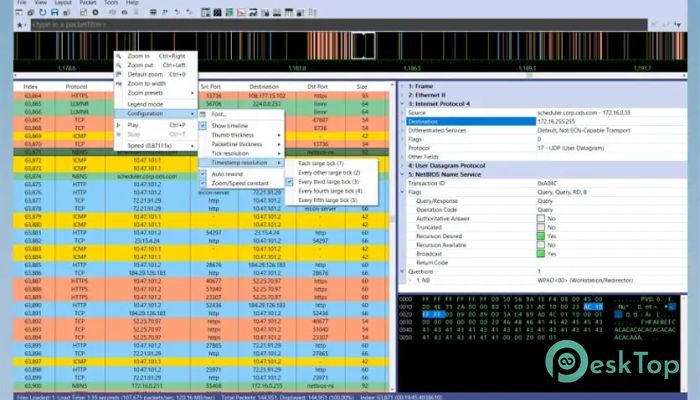Screen dimensions: 700x400
Task: Expand the 2: Ethernet II section
Action: pyautogui.click(x=402, y=95)
